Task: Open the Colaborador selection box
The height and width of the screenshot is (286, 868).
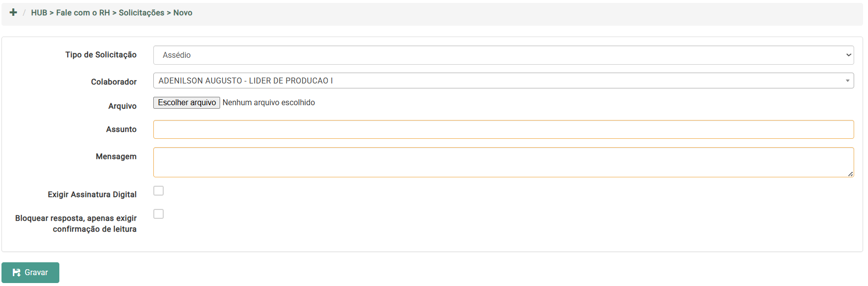Action: pos(495,81)
